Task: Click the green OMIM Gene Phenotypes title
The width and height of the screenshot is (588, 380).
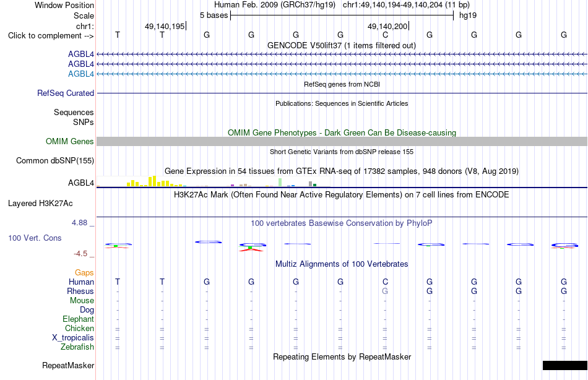Action: pyautogui.click(x=342, y=133)
